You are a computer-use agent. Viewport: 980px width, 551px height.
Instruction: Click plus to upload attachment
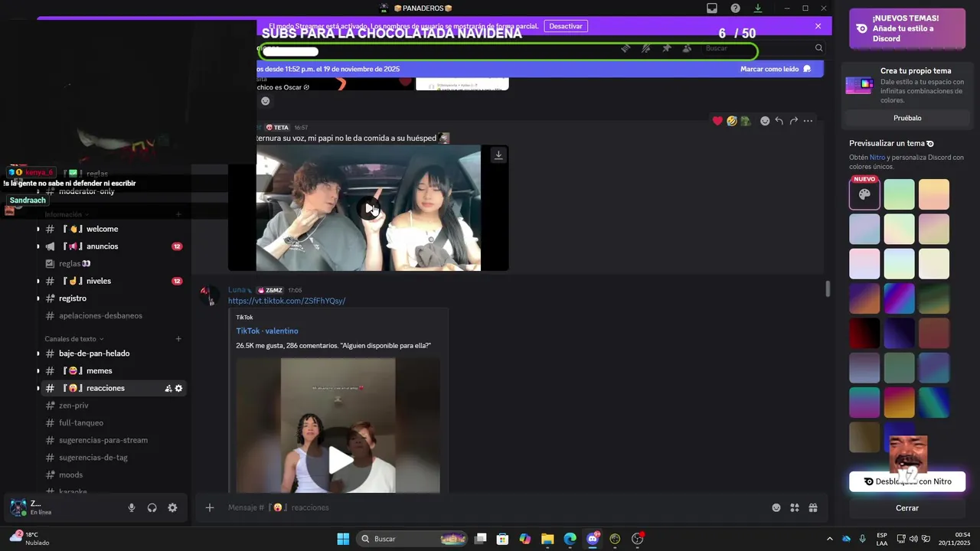(x=209, y=507)
